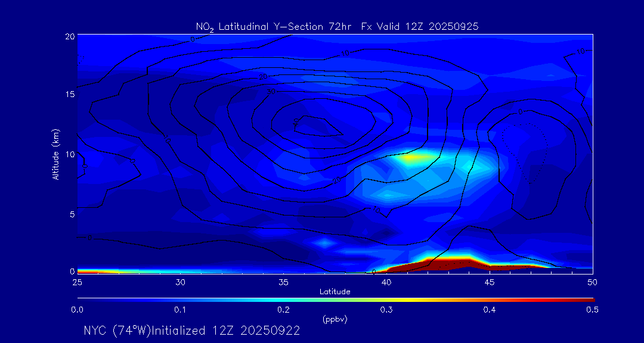
Task: Click latitude axis tick label 25
Action: click(77, 282)
